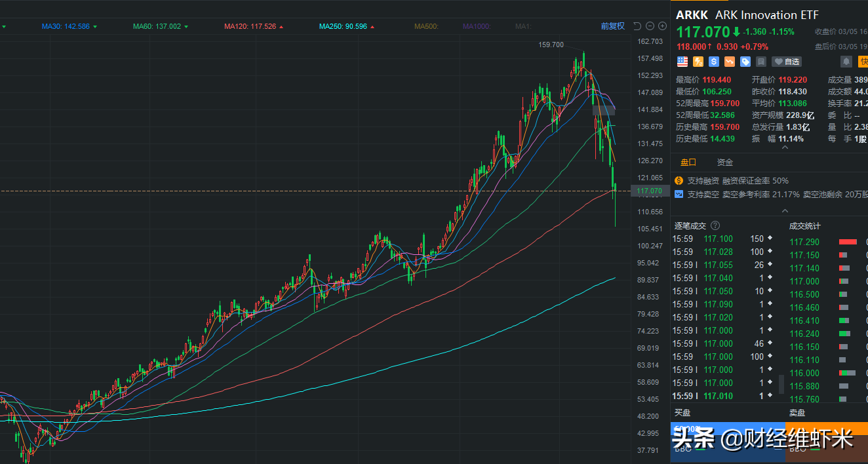Zoom in chart with plus icon
Image resolution: width=868 pixels, height=464 pixels.
(661, 26)
